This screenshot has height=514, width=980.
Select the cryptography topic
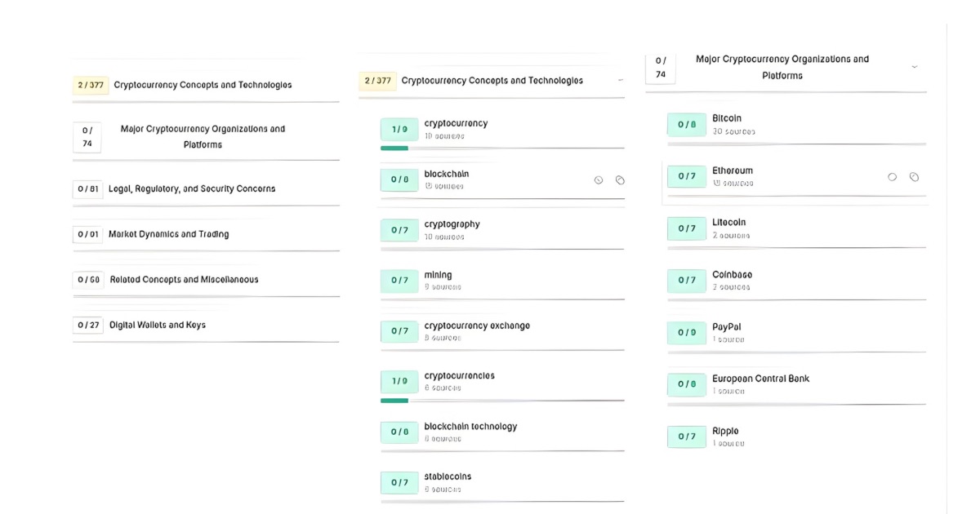click(452, 224)
